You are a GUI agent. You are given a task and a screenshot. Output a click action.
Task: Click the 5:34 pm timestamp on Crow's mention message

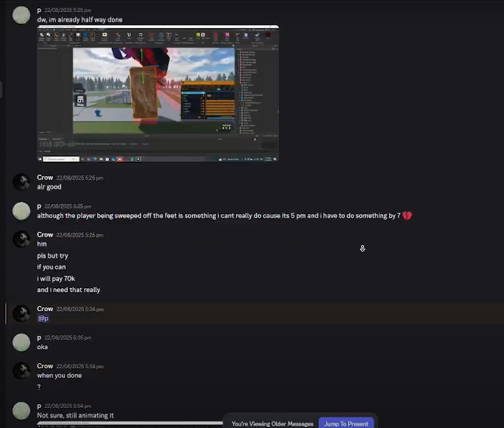80,309
